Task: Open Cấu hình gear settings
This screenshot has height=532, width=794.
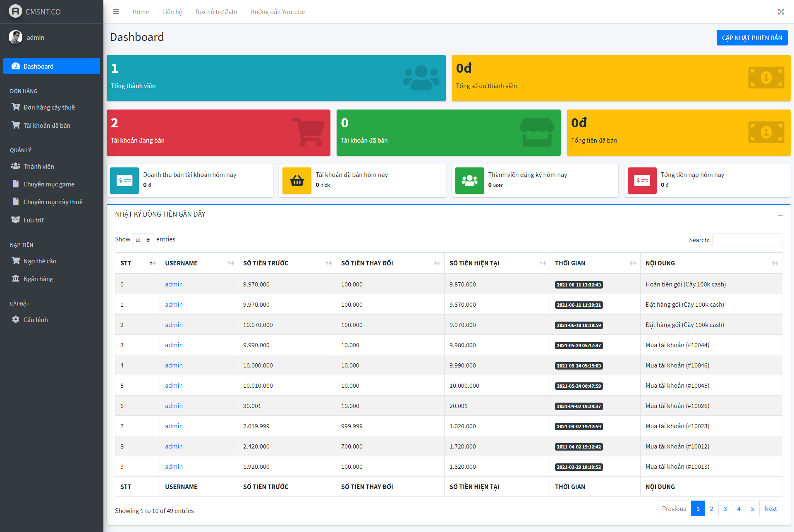Action: pos(36,320)
